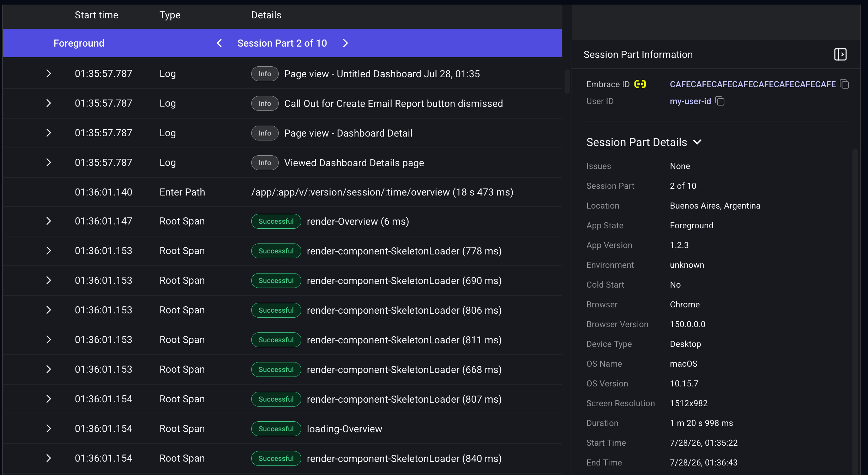Image resolution: width=868 pixels, height=475 pixels.
Task: Copy the User ID value
Action: coord(720,101)
